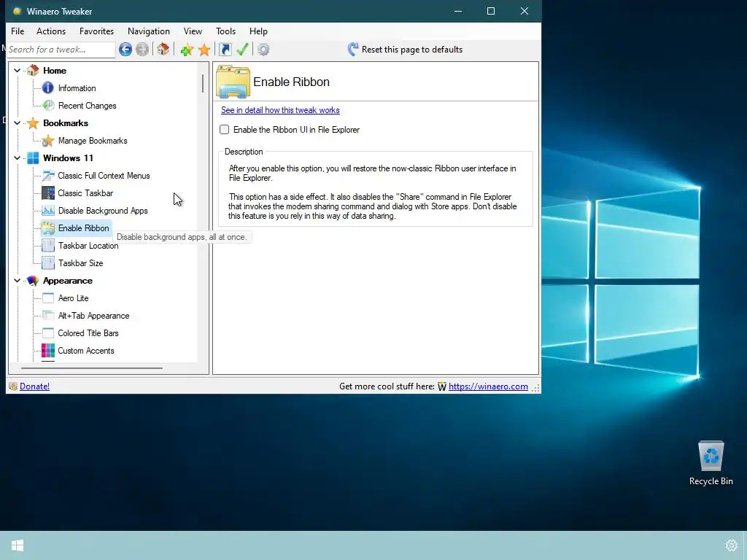This screenshot has height=560, width=747.
Task: Open the Actions menu
Action: 51,31
